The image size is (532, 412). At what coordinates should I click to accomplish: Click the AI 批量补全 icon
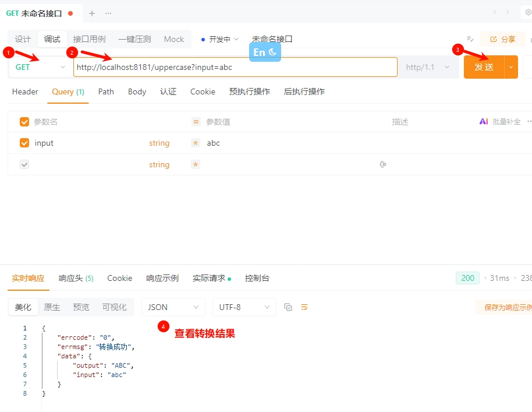point(484,122)
